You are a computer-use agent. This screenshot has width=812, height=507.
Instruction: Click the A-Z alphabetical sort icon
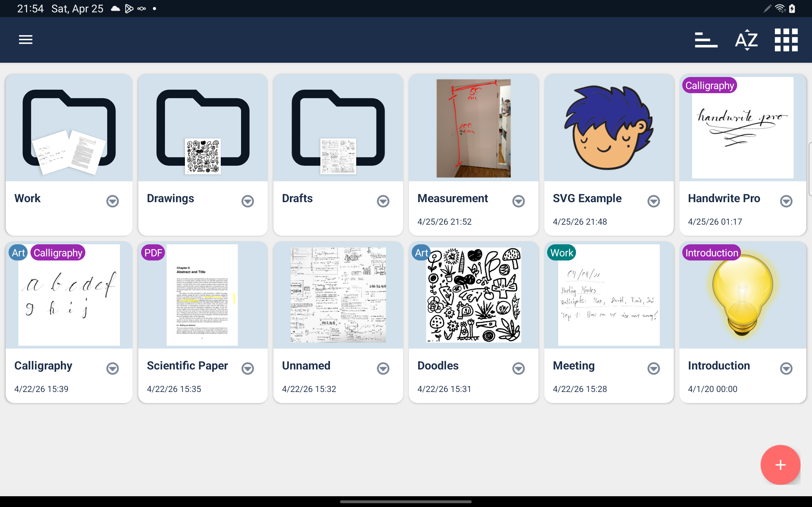pyautogui.click(x=746, y=40)
